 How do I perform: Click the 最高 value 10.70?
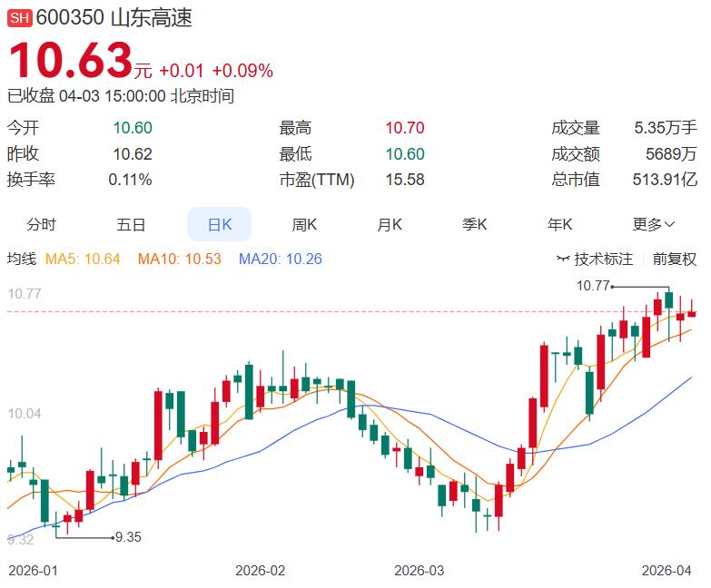405,128
